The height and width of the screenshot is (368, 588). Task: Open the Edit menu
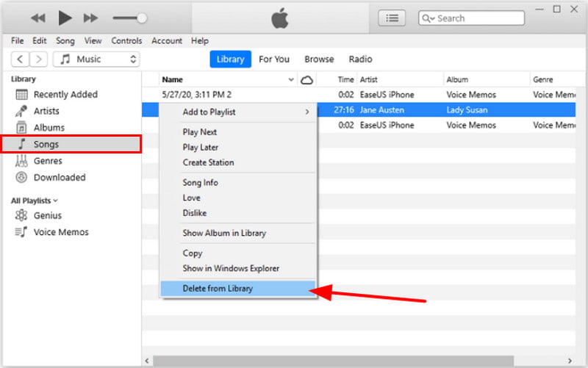point(40,40)
